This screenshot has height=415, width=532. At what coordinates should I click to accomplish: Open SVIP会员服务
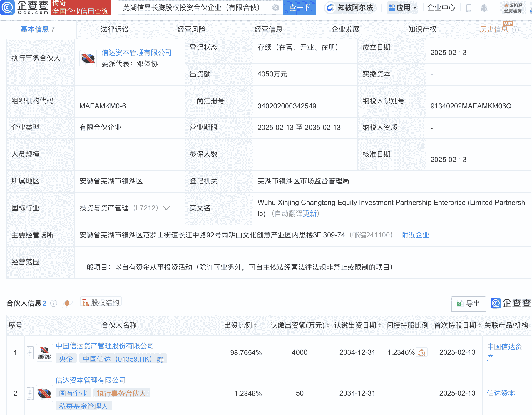point(513,8)
